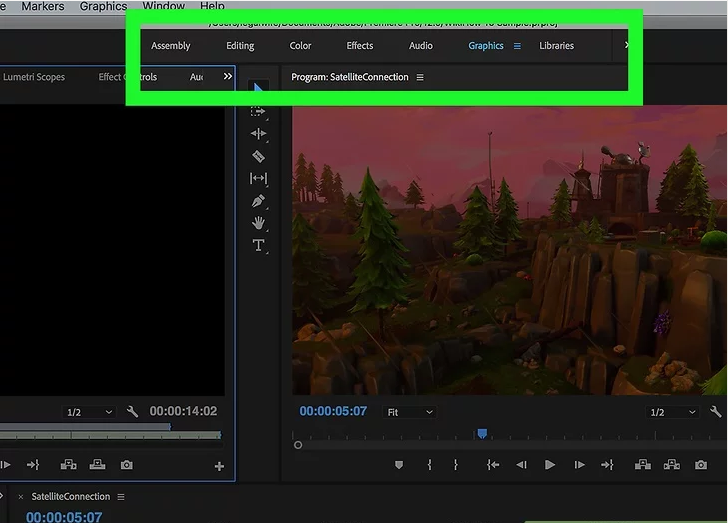Click the Program monitor playhead marker
Viewport: 728px width, 523px height.
pos(482,434)
